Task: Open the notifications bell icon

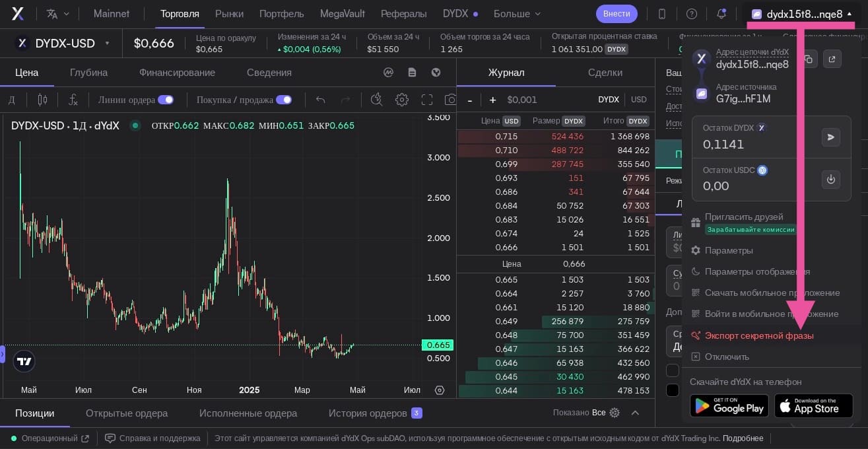Action: click(x=721, y=14)
